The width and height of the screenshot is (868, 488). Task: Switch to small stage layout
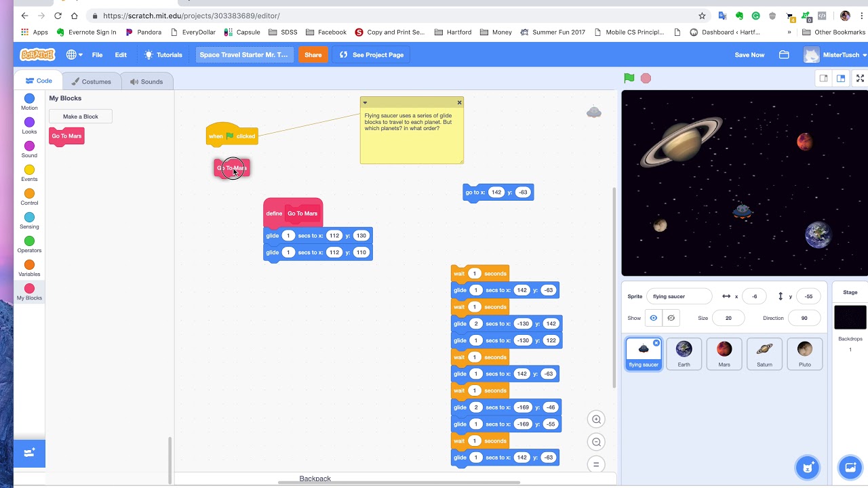point(823,78)
